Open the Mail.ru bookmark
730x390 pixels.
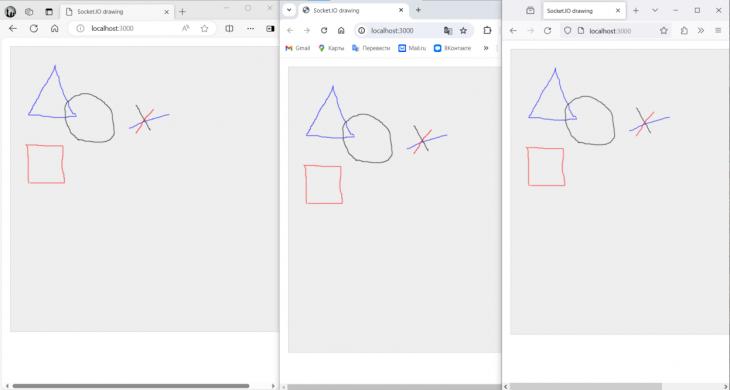412,48
